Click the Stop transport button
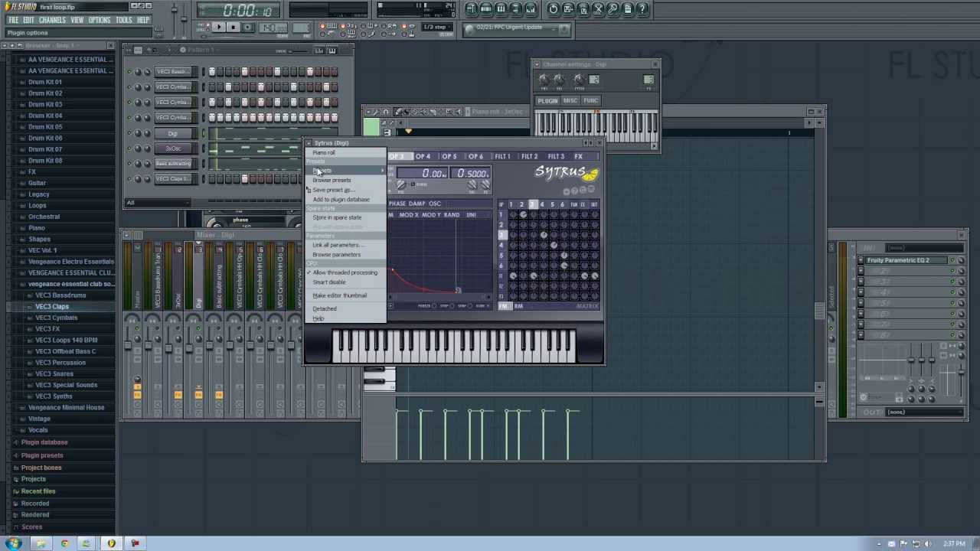 (234, 28)
